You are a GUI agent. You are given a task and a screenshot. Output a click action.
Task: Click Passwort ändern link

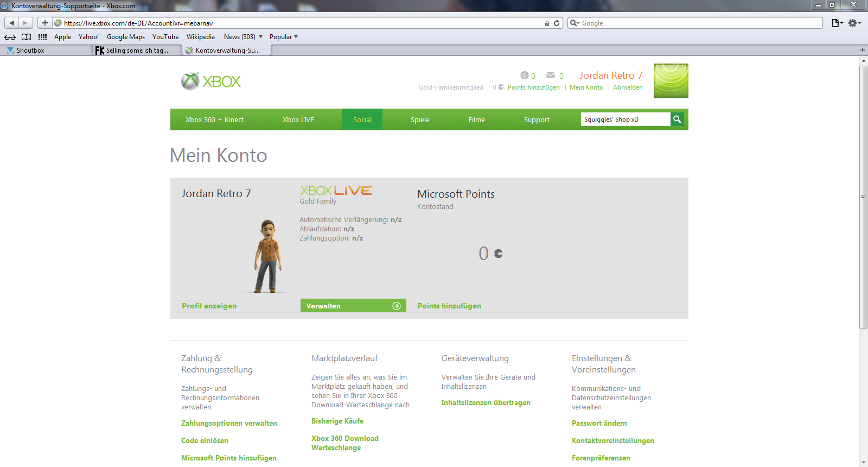[599, 423]
